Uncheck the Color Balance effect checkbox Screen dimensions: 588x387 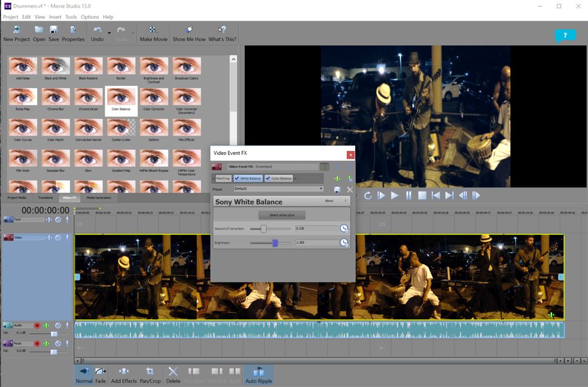coord(268,178)
